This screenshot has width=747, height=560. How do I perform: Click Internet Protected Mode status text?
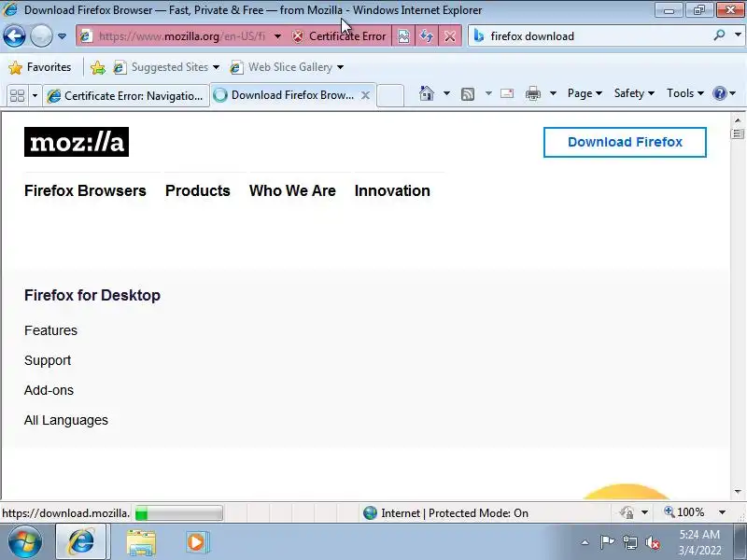click(455, 513)
